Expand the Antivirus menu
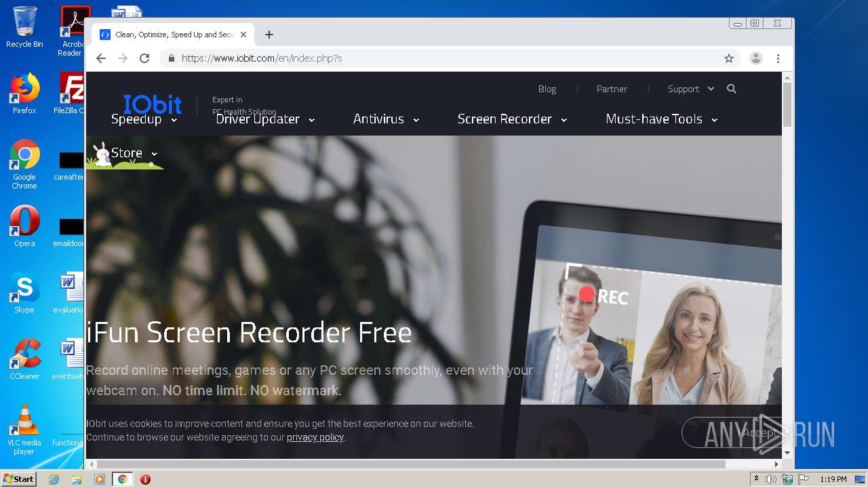Viewport: 868px width, 488px height. pos(386,119)
